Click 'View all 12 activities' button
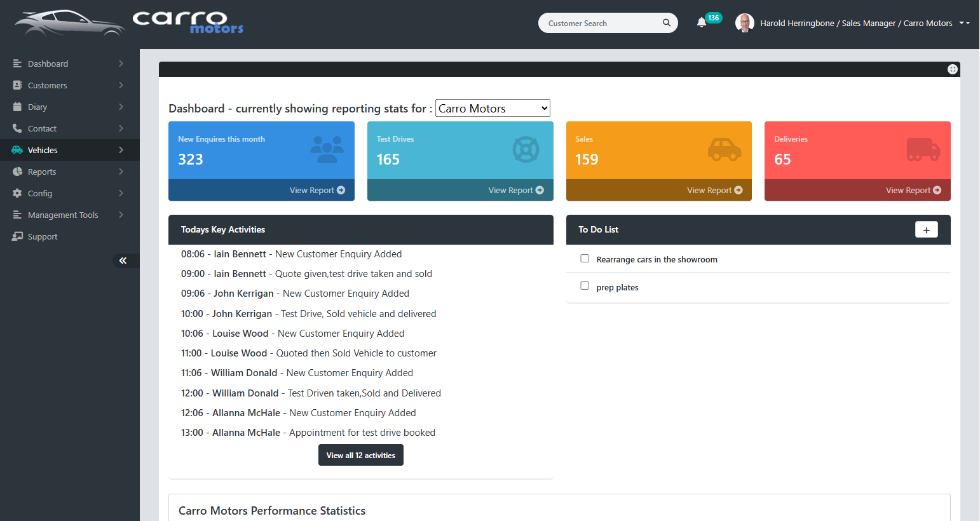This screenshot has width=980, height=521. (360, 455)
